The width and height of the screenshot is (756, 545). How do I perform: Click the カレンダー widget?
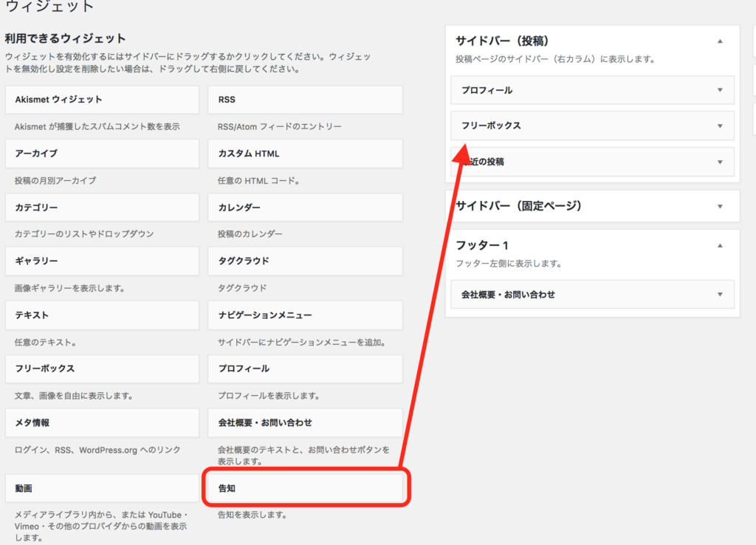click(x=306, y=208)
